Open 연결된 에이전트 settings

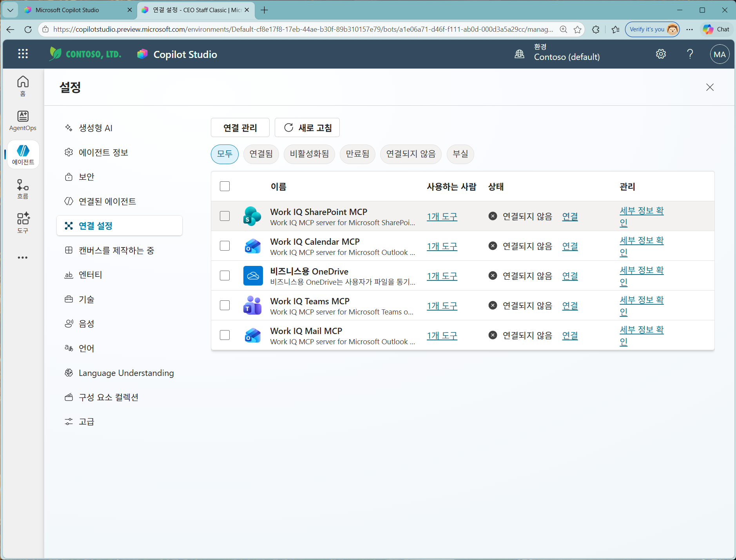[x=120, y=201]
